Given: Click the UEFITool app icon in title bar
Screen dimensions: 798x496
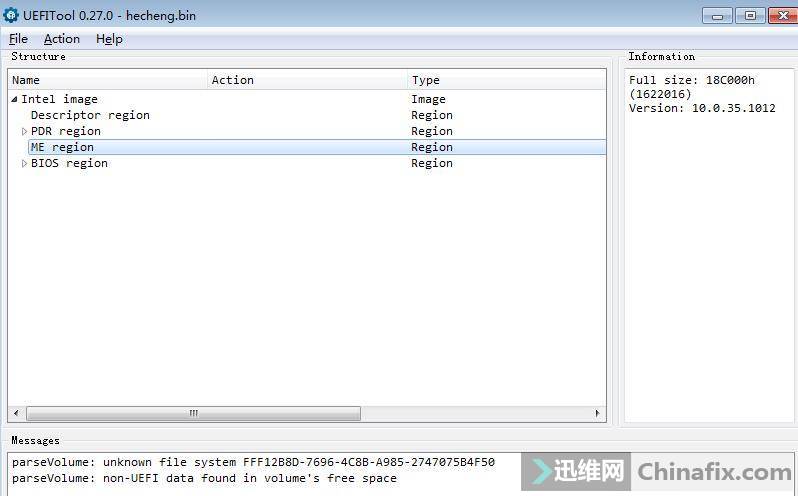Looking at the screenshot, I should (10, 15).
